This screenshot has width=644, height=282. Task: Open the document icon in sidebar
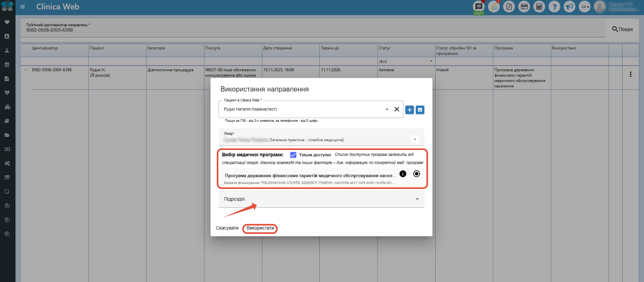click(x=7, y=79)
